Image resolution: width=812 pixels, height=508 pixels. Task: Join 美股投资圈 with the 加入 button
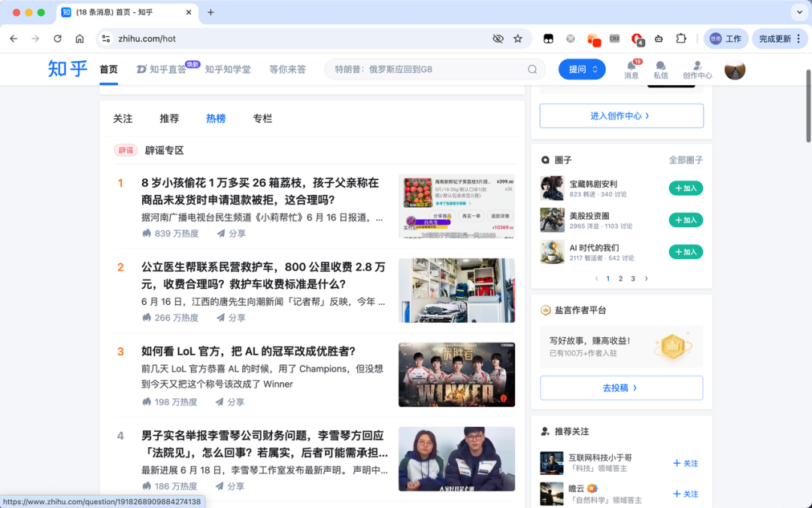coord(685,220)
